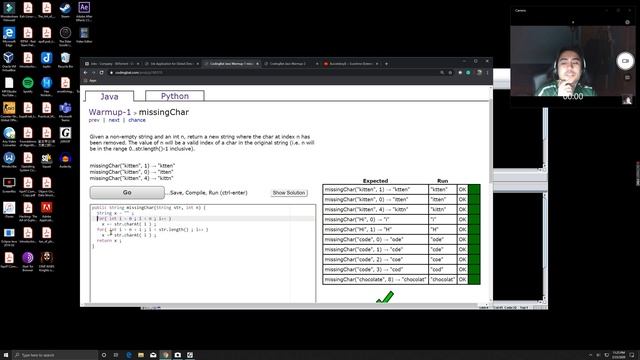Image resolution: width=640 pixels, height=360 pixels.
Task: Open the Chrome three-dot menu
Action: (487, 73)
